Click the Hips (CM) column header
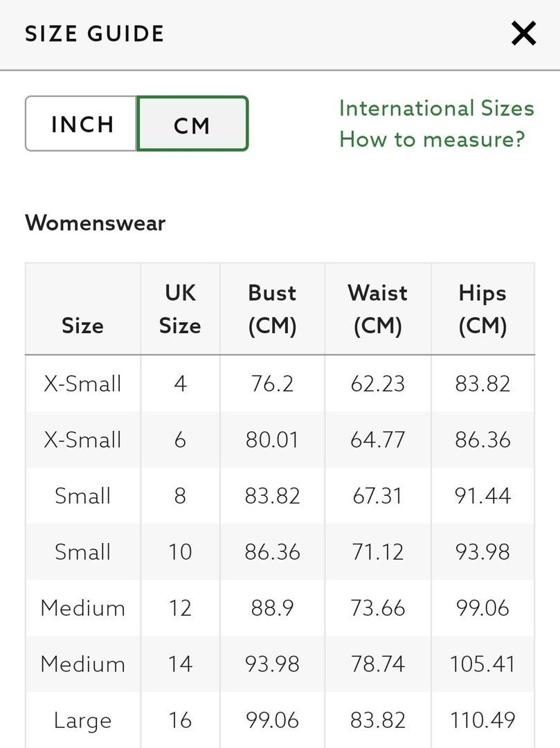The width and height of the screenshot is (560, 748). 482,309
